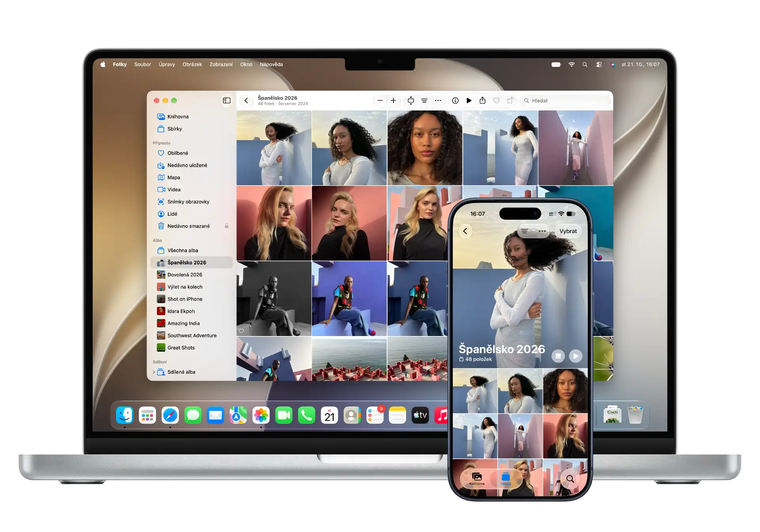Select Sbírky in the sidebar
Viewport: 760px width, 532px height.
coord(192,129)
